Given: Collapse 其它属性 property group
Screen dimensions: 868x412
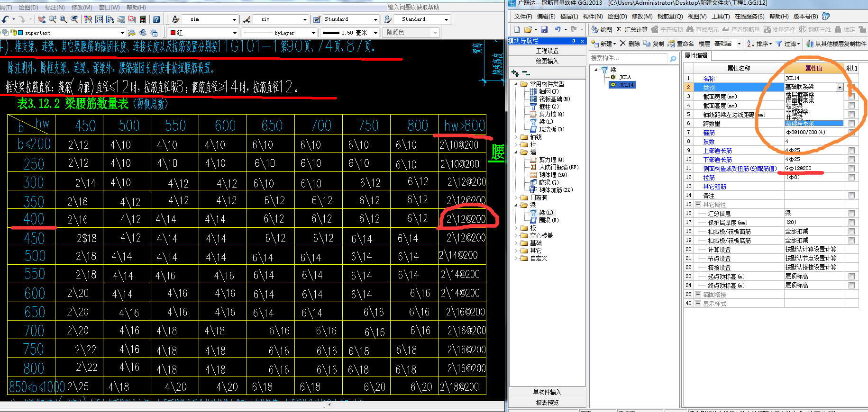Looking at the screenshot, I should tap(698, 204).
